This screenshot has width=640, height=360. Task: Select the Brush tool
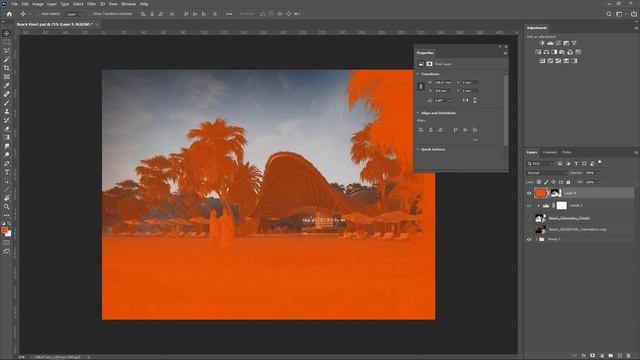[7, 102]
